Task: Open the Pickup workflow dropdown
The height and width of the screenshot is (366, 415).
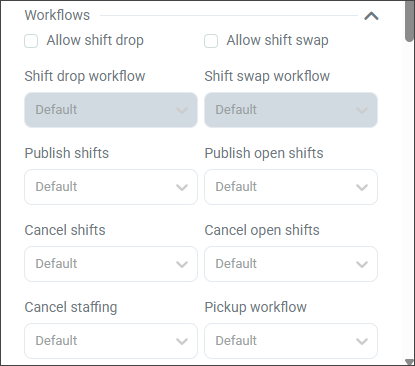Action: [x=291, y=341]
